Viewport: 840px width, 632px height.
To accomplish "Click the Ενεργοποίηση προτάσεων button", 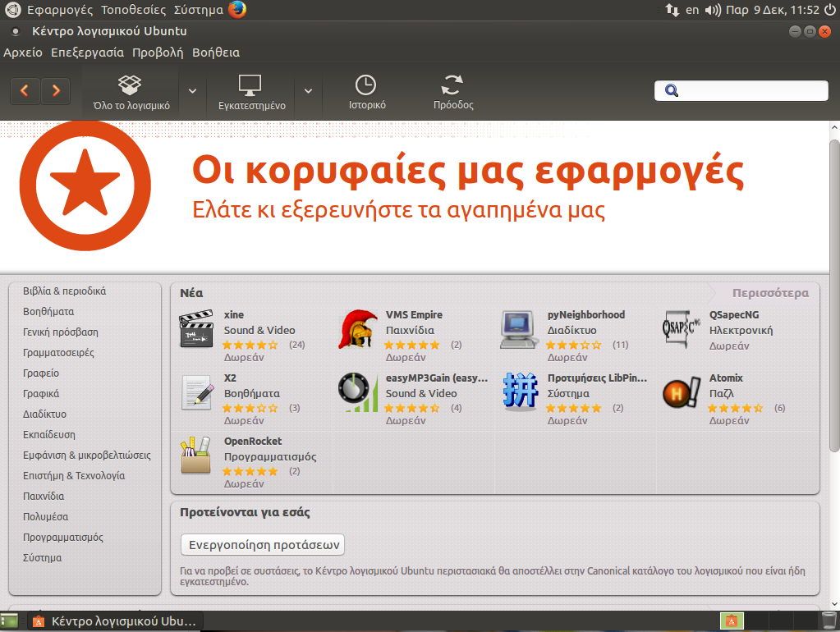I will click(262, 545).
